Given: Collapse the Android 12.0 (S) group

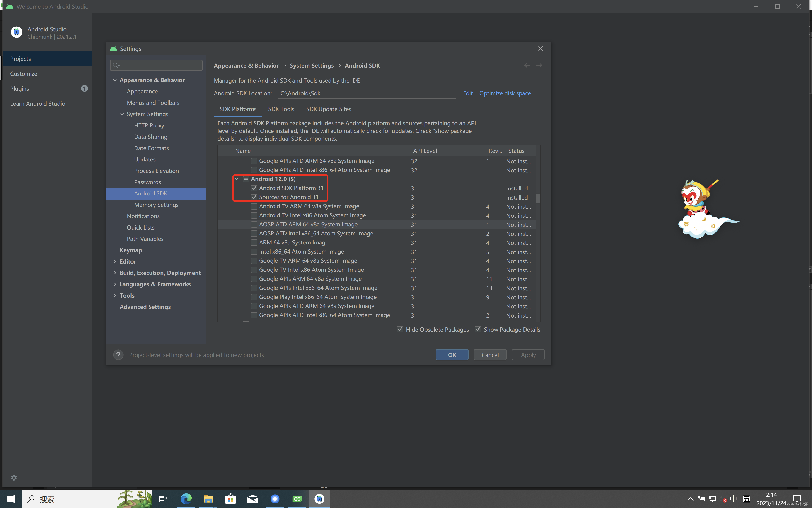Looking at the screenshot, I should (237, 179).
